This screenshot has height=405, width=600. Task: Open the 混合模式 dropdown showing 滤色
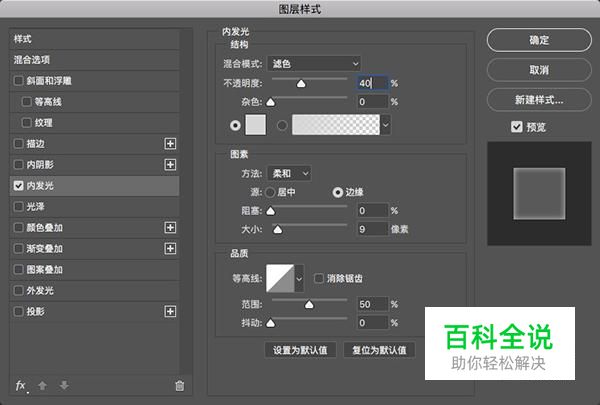(x=314, y=64)
